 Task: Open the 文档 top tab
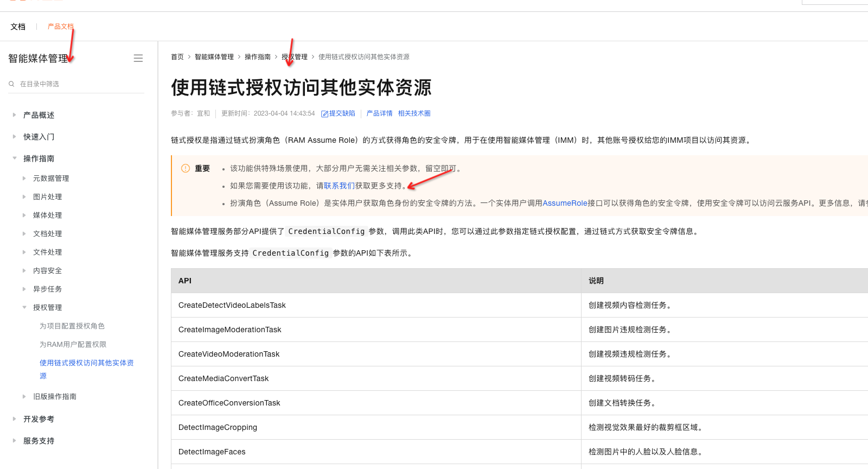point(18,27)
